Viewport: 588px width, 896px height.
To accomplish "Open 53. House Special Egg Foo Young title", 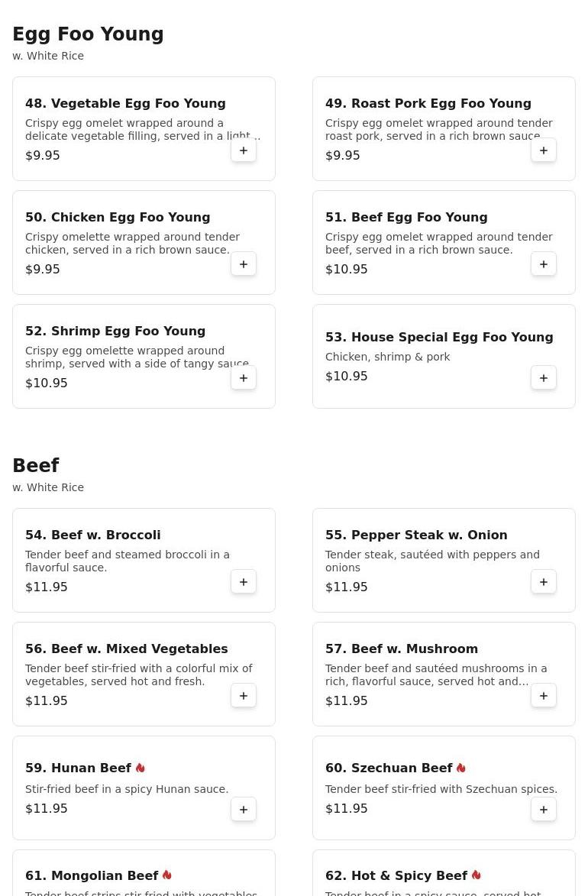I will click(439, 337).
